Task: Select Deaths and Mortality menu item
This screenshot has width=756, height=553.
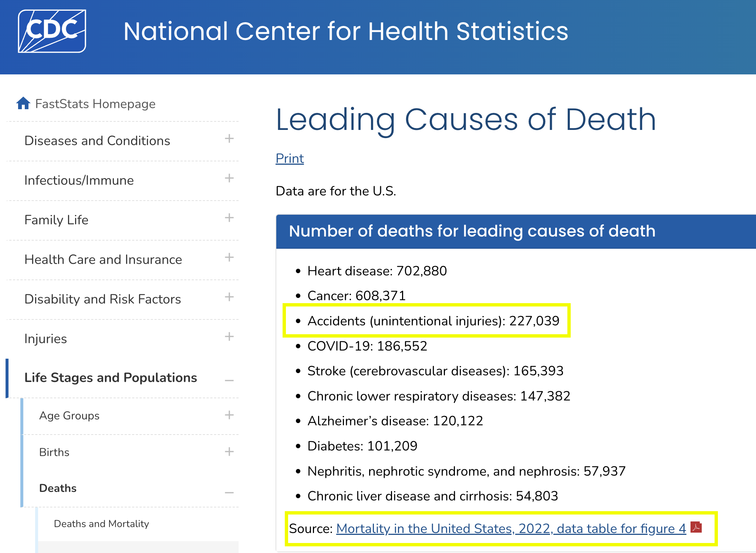Action: coord(101,524)
